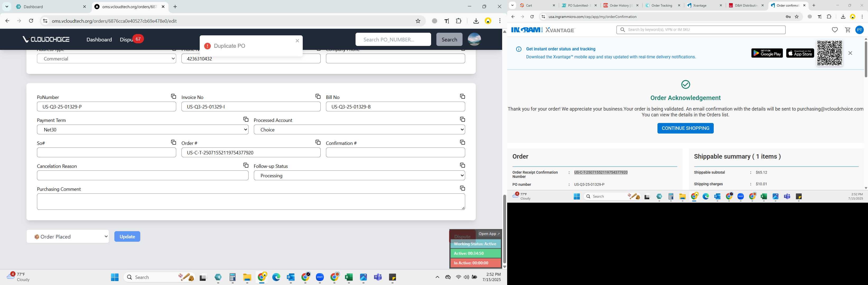Copy the Payment Term value

coord(246,120)
